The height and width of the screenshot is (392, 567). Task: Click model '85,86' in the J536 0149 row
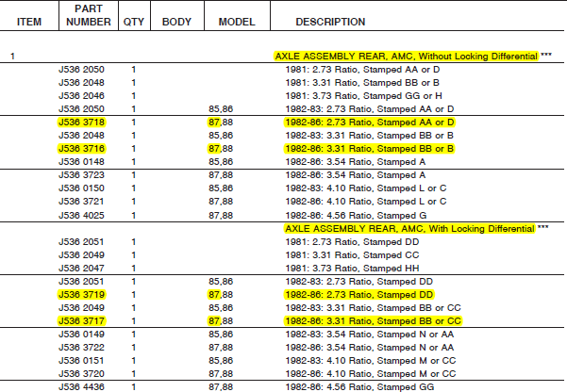pyautogui.click(x=221, y=335)
